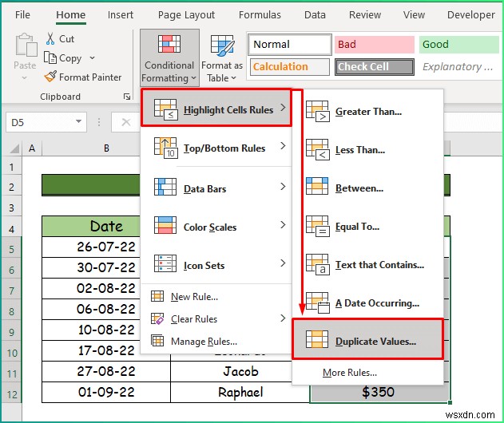The height and width of the screenshot is (423, 504).
Task: Click the Greater Than rule icon
Action: pyautogui.click(x=318, y=111)
